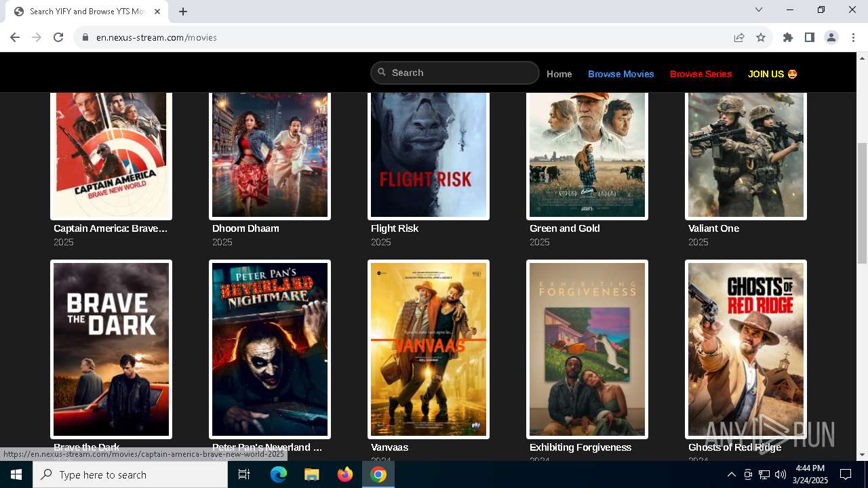The image size is (868, 488).
Task: Open the Chrome profile avatar
Action: coord(831,37)
